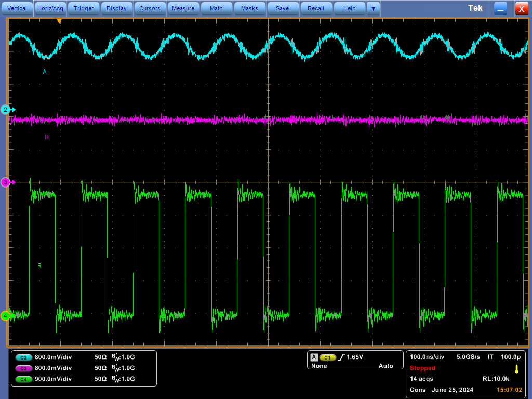Click the A trigger indicator icon
This screenshot has height=399, width=532.
pos(314,357)
